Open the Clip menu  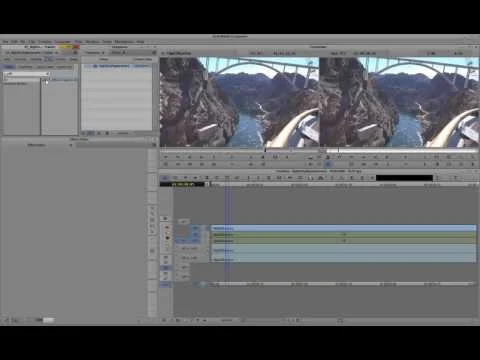coord(32,42)
